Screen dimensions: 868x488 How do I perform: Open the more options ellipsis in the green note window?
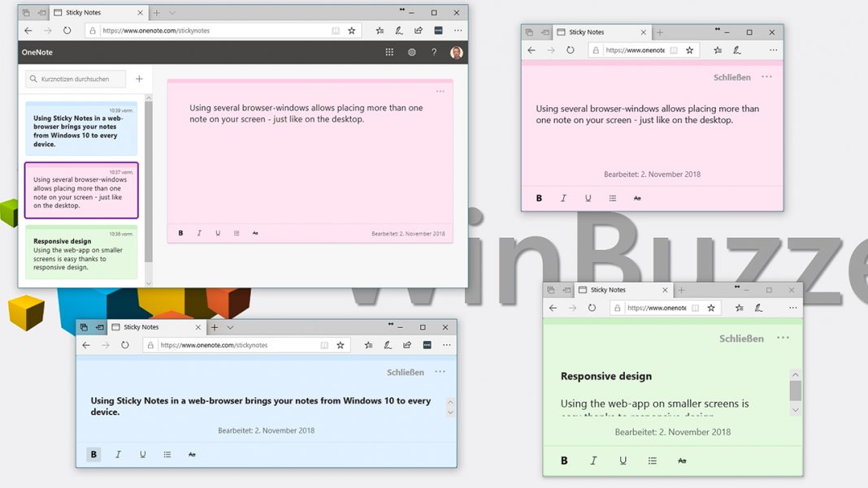(783, 338)
